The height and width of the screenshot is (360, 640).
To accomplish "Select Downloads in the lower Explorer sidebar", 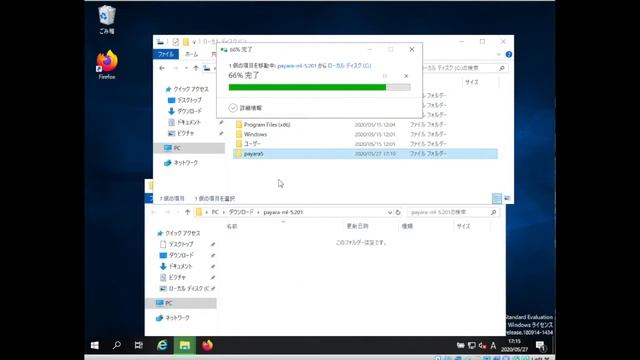I will (x=177, y=255).
